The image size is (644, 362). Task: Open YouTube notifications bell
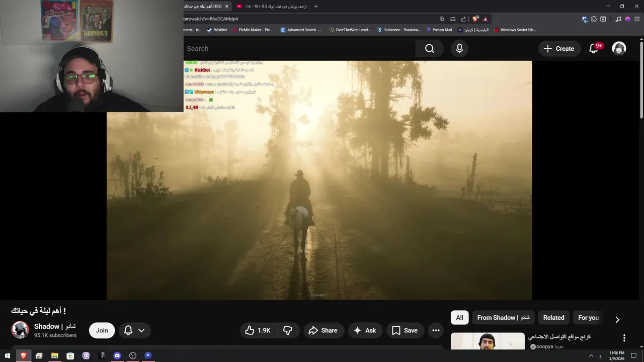(x=594, y=48)
